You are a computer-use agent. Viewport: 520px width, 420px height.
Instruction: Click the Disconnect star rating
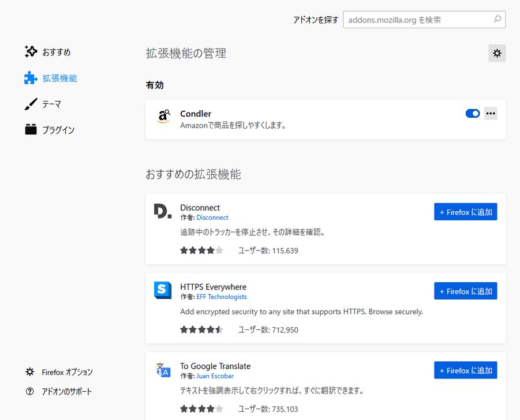point(201,250)
